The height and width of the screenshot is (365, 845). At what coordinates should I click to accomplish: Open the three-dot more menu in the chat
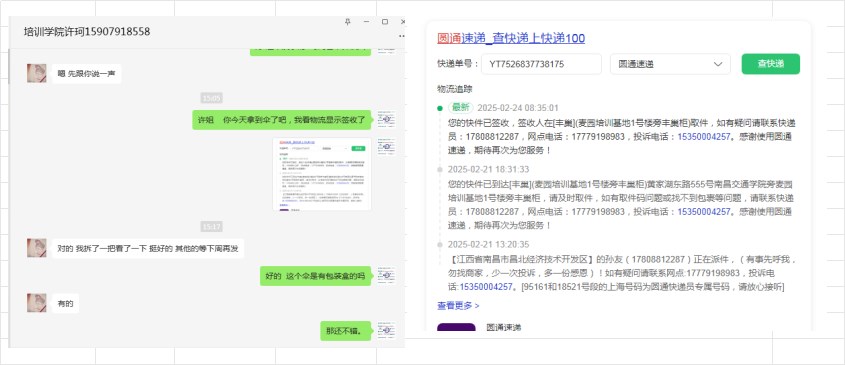click(x=402, y=36)
